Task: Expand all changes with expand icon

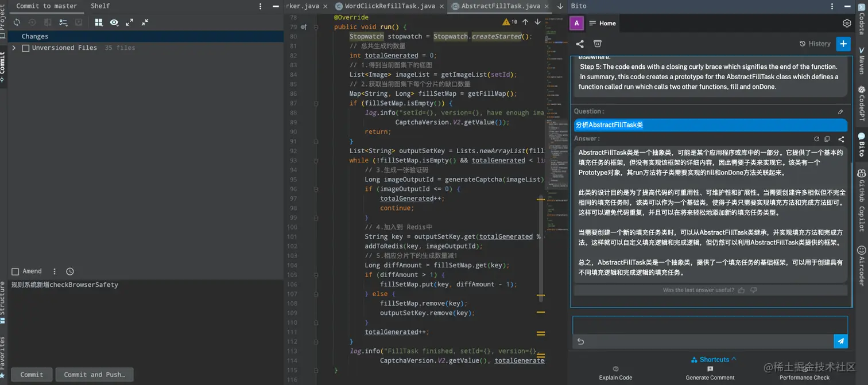Action: point(130,22)
